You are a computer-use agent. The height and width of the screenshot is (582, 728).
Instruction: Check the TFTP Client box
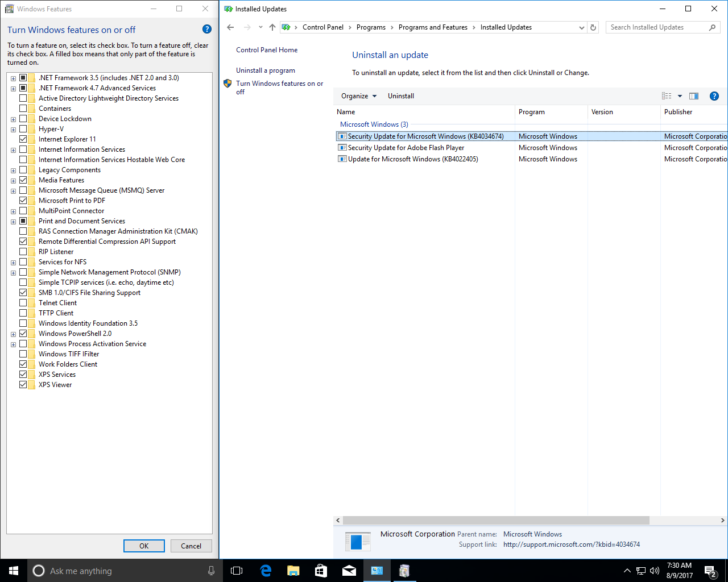click(x=23, y=313)
